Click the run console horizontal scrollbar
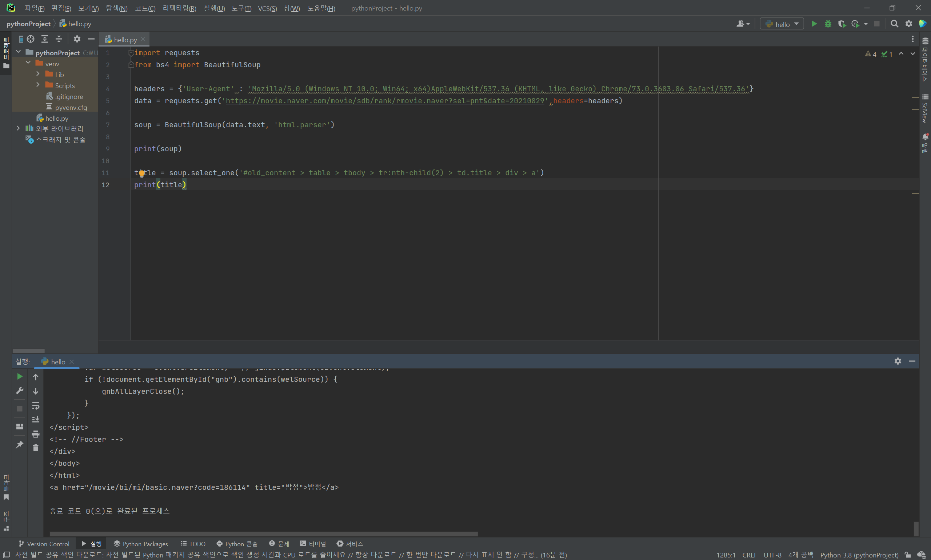 click(264, 534)
